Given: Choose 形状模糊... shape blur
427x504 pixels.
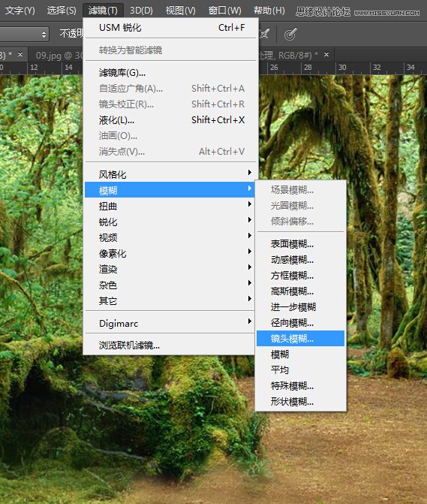Looking at the screenshot, I should click(300, 401).
